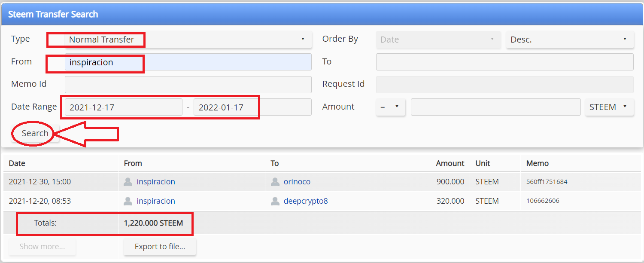Click the From field containing inspiracion

click(x=188, y=62)
